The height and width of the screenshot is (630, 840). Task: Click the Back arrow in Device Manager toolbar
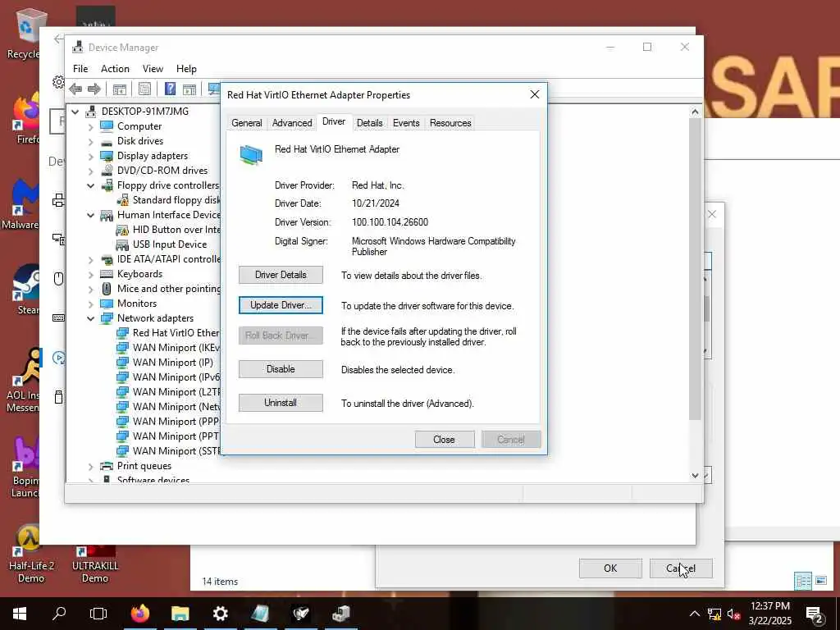(76, 89)
